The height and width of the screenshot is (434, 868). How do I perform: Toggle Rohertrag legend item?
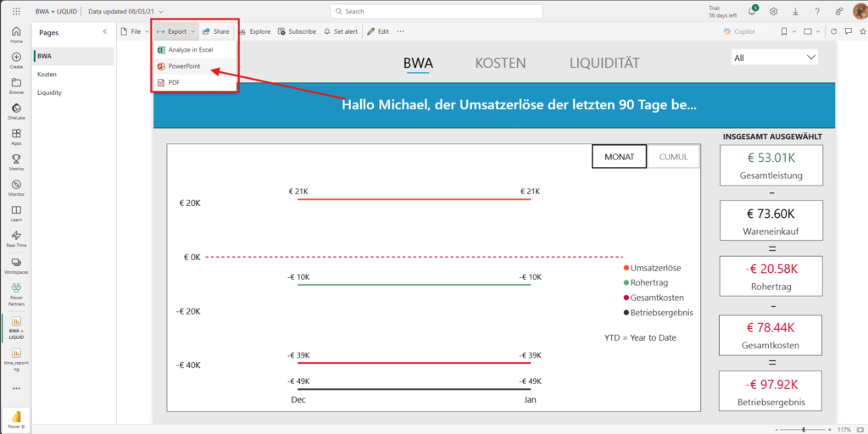(647, 283)
